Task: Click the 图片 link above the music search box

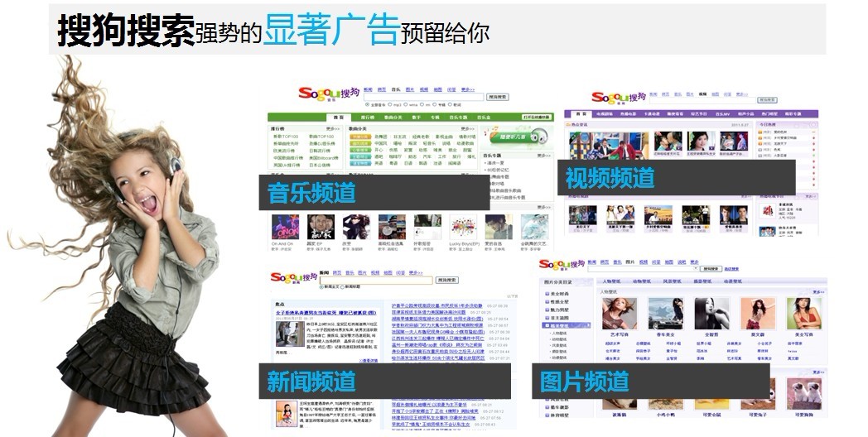Action: (x=410, y=89)
